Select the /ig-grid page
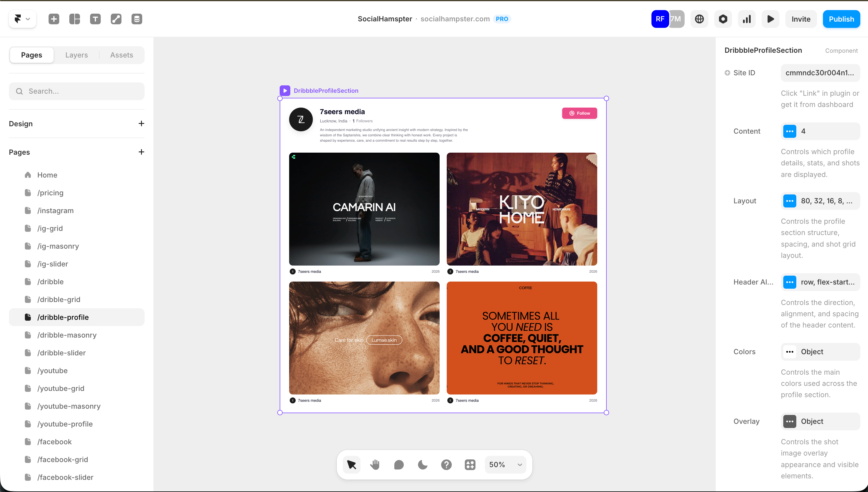Image resolution: width=868 pixels, height=492 pixels. click(x=77, y=229)
